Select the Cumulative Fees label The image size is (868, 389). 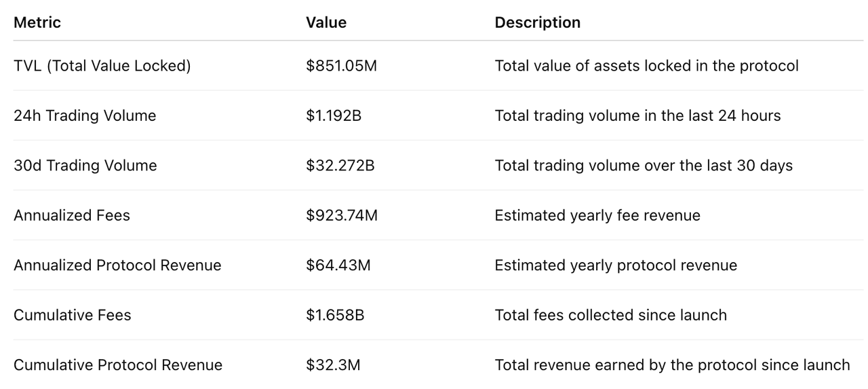pyautogui.click(x=73, y=315)
